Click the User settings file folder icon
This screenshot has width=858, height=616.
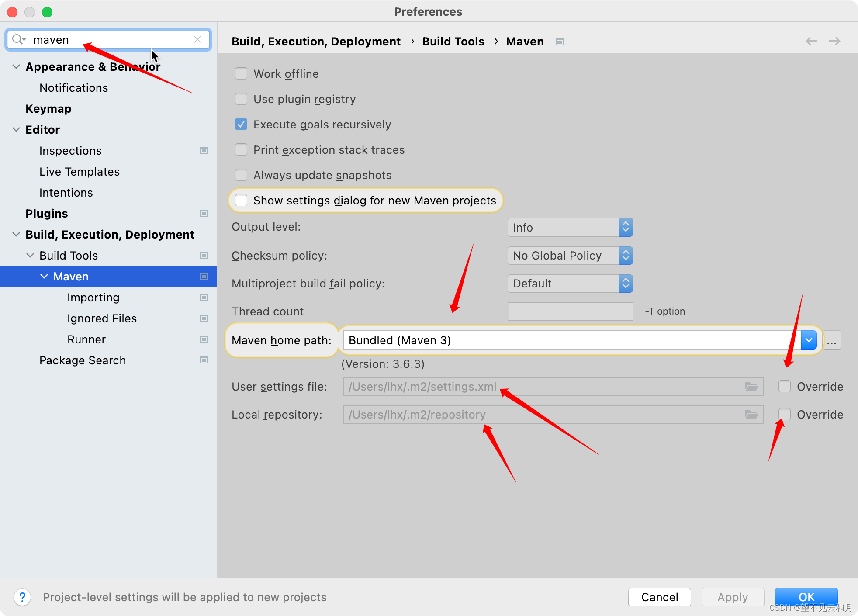pos(751,386)
